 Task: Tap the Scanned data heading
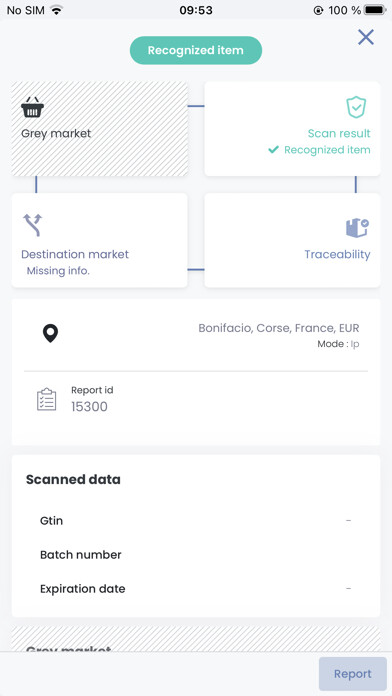(x=73, y=479)
